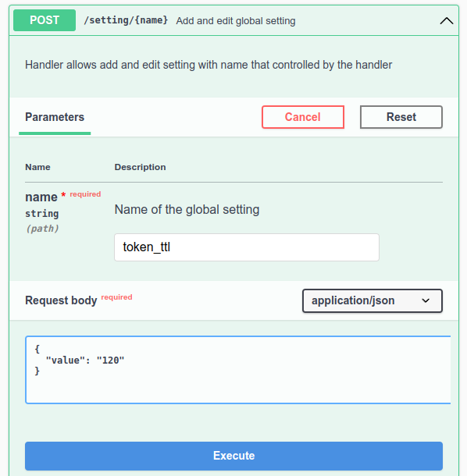
Task: Open the application/json content type dropdown
Action: 373,300
